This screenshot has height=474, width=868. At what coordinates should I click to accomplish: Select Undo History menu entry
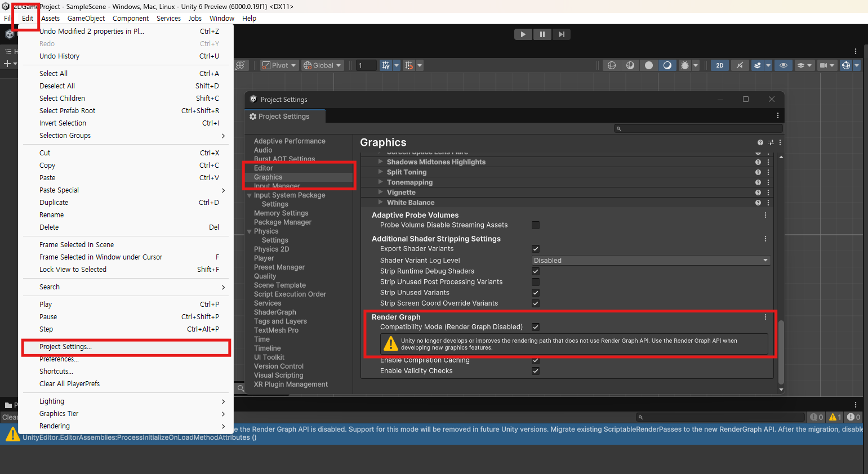[x=126, y=56]
